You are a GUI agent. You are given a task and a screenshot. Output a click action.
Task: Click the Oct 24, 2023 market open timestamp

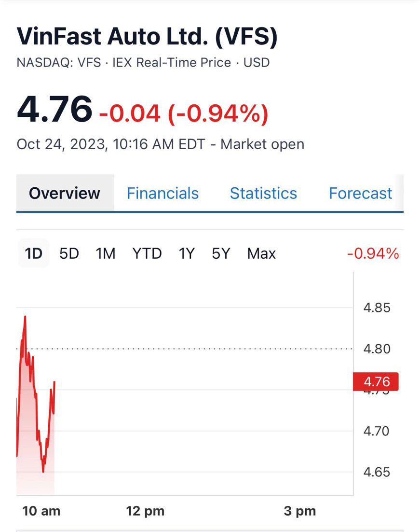tap(160, 144)
